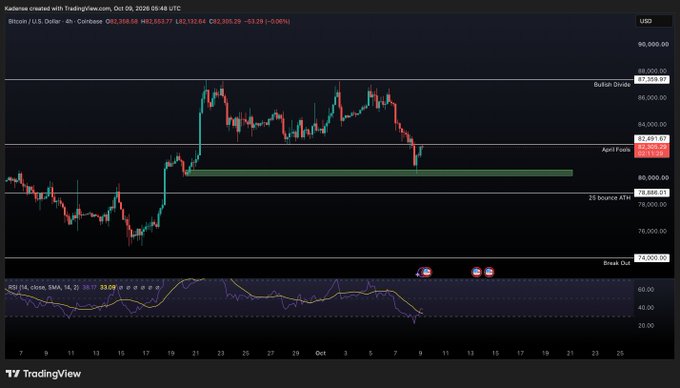Select the 87,359.97 price label
This screenshot has width=680, height=388.
pyautogui.click(x=651, y=80)
